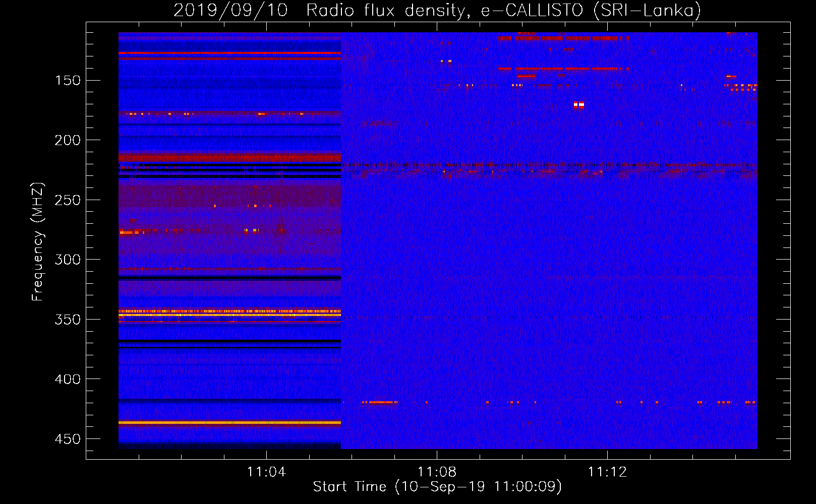Select the 300 frequency tick label

point(68,260)
